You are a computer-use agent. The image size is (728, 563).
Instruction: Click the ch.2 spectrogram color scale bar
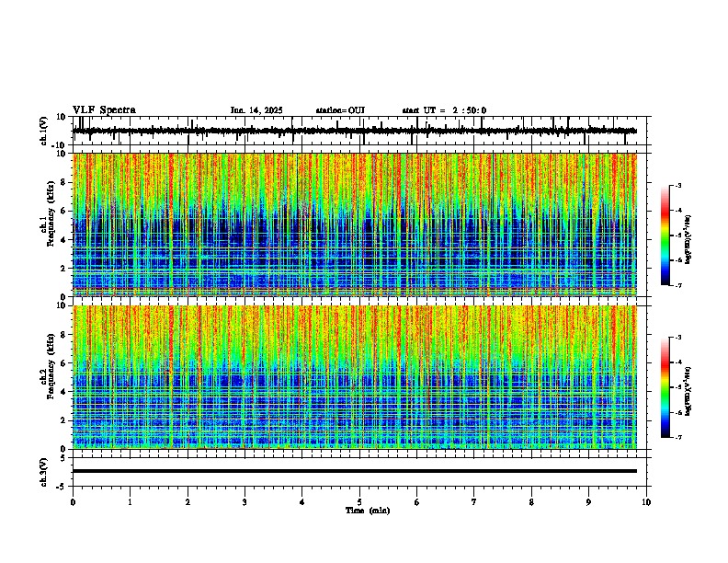665,387
